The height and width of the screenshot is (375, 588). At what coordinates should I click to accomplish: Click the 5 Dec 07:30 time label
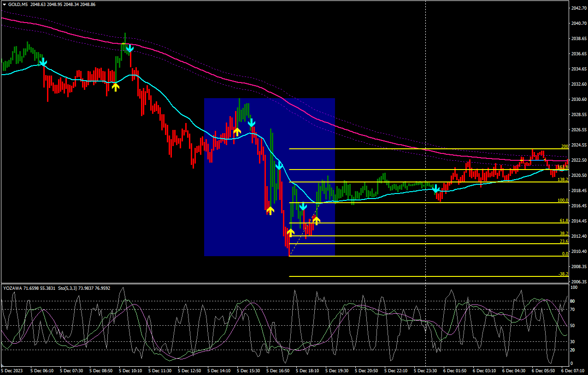(71, 371)
